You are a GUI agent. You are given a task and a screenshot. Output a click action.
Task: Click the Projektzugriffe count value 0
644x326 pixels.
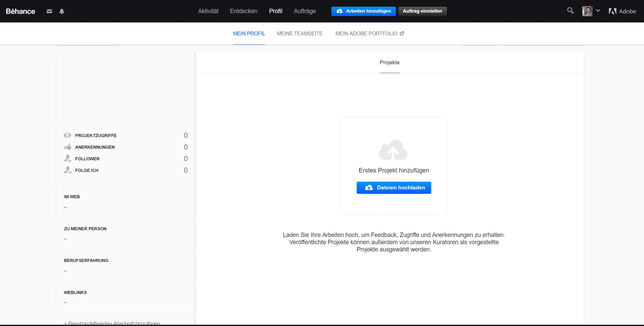click(185, 135)
